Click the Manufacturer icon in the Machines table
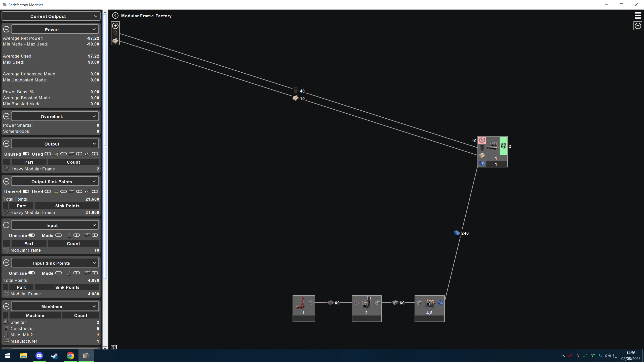 tap(6, 341)
